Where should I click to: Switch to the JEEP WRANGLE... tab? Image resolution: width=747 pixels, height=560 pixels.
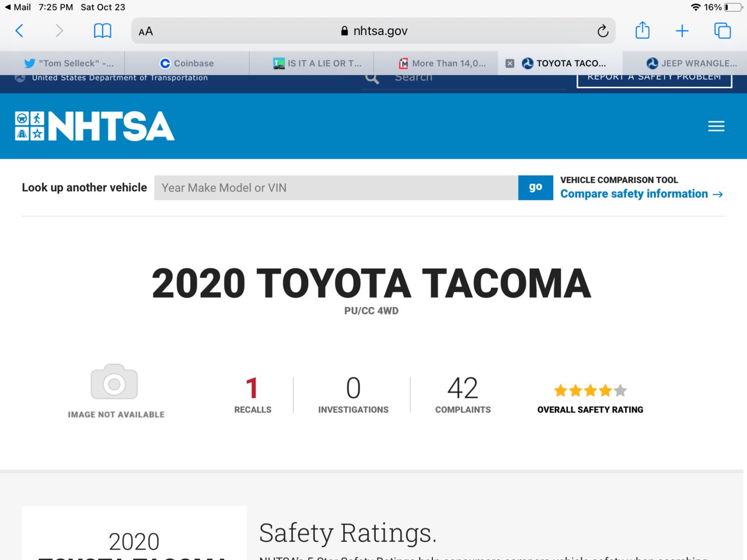pos(685,64)
